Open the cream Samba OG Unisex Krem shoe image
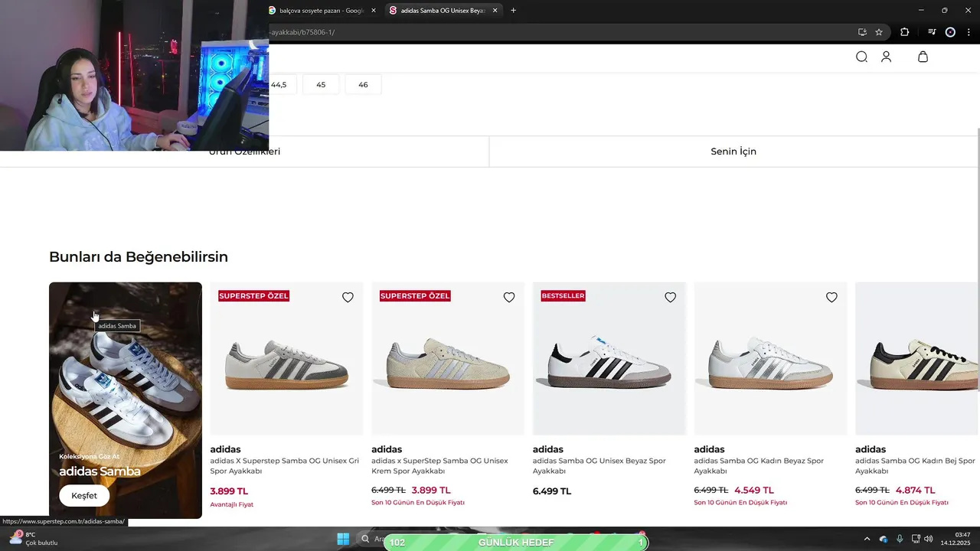Image resolution: width=980 pixels, height=551 pixels. coord(448,359)
